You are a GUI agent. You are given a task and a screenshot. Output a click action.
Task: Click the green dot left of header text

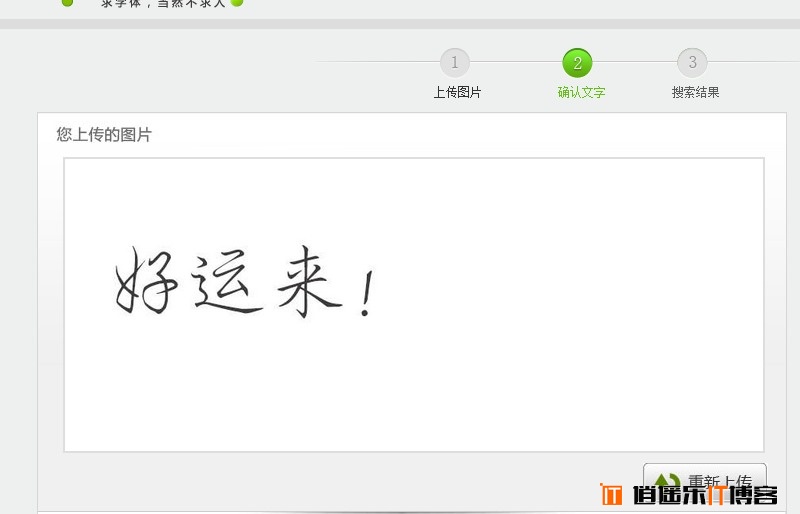point(67,3)
